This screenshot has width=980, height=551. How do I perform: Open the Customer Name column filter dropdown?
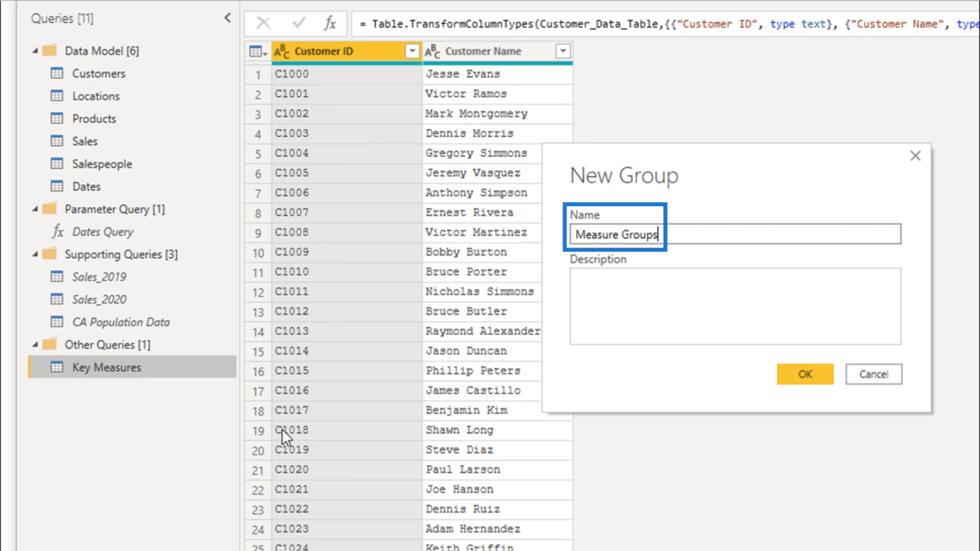[x=563, y=51]
